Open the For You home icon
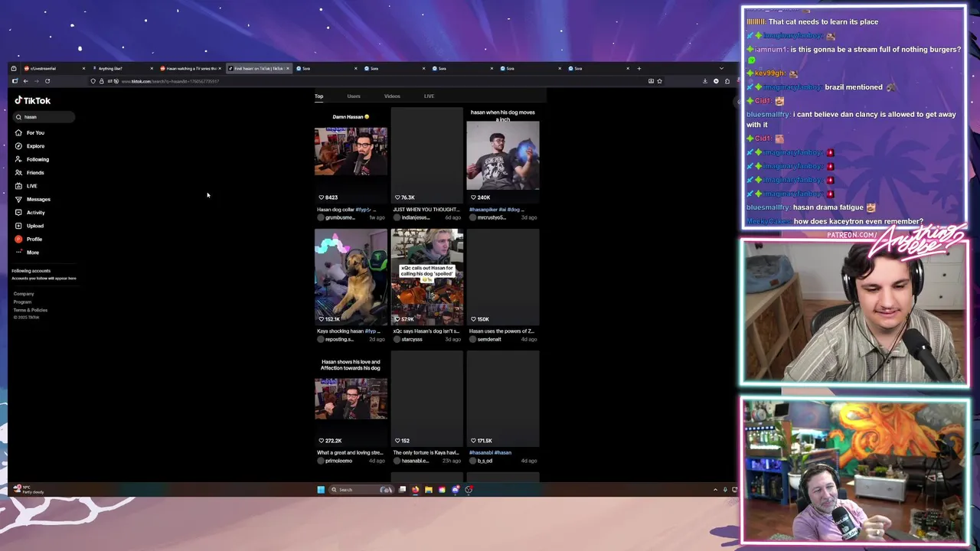The height and width of the screenshot is (551, 980). [18, 132]
